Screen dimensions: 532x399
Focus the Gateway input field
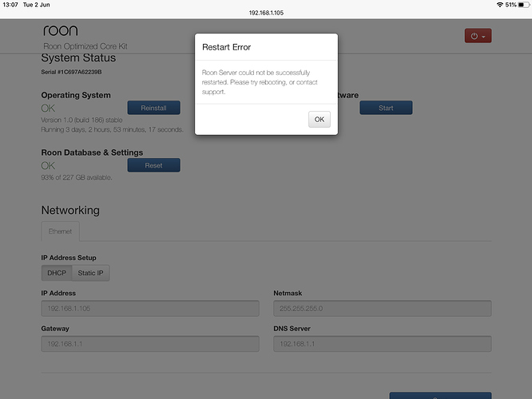(x=150, y=344)
